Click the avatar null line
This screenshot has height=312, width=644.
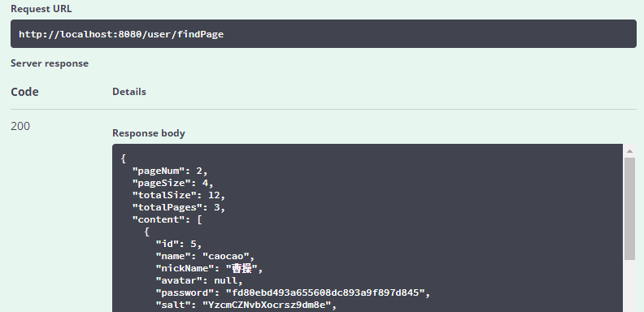(x=199, y=281)
